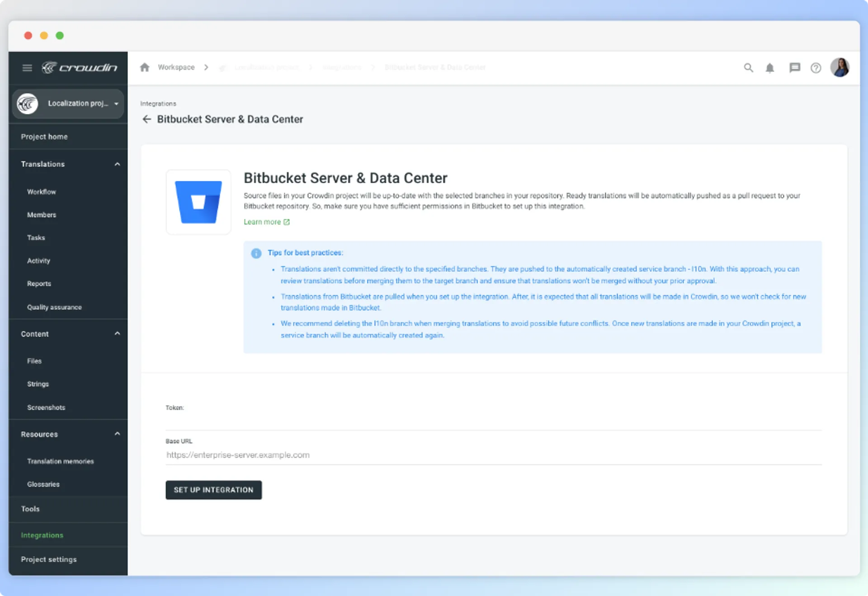The width and height of the screenshot is (868, 596).
Task: Open help question mark icon
Action: pos(816,68)
